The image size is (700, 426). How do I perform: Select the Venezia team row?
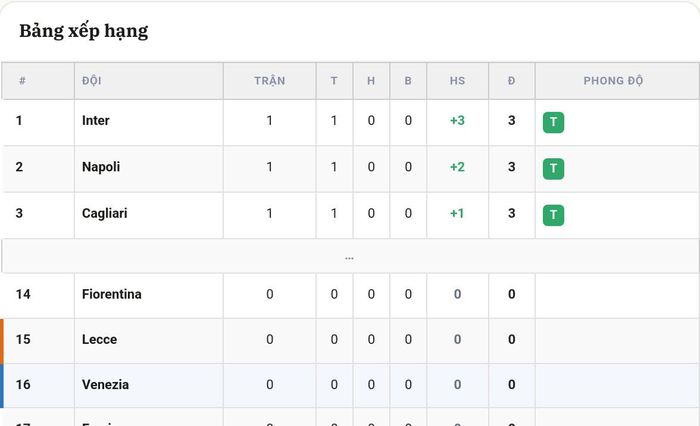pyautogui.click(x=350, y=385)
